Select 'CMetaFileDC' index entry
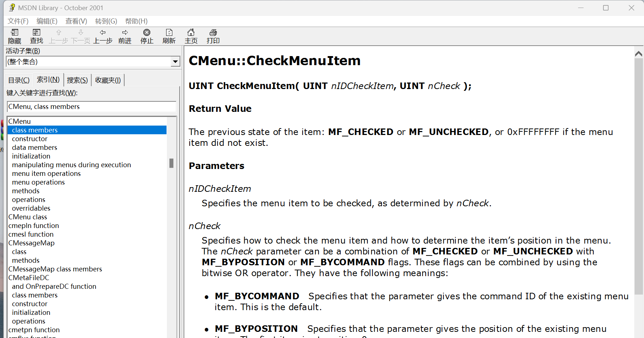Viewport: 644px width, 338px height. pos(29,278)
